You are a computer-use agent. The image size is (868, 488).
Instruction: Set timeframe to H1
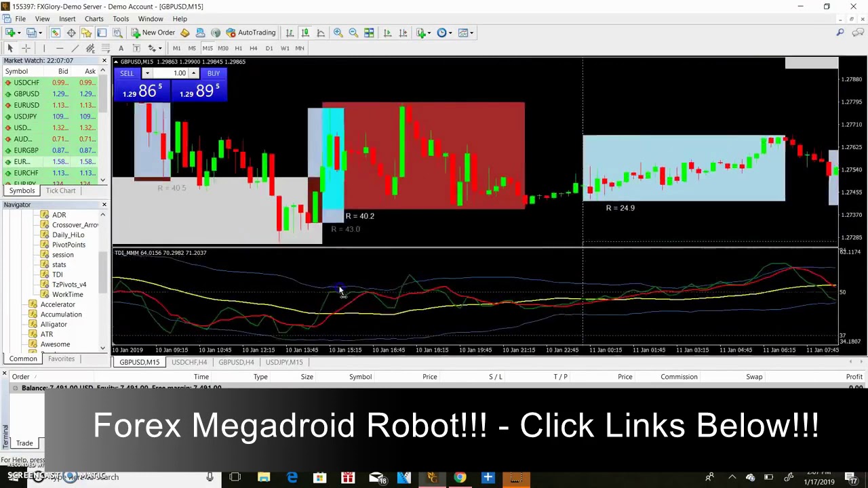click(238, 48)
